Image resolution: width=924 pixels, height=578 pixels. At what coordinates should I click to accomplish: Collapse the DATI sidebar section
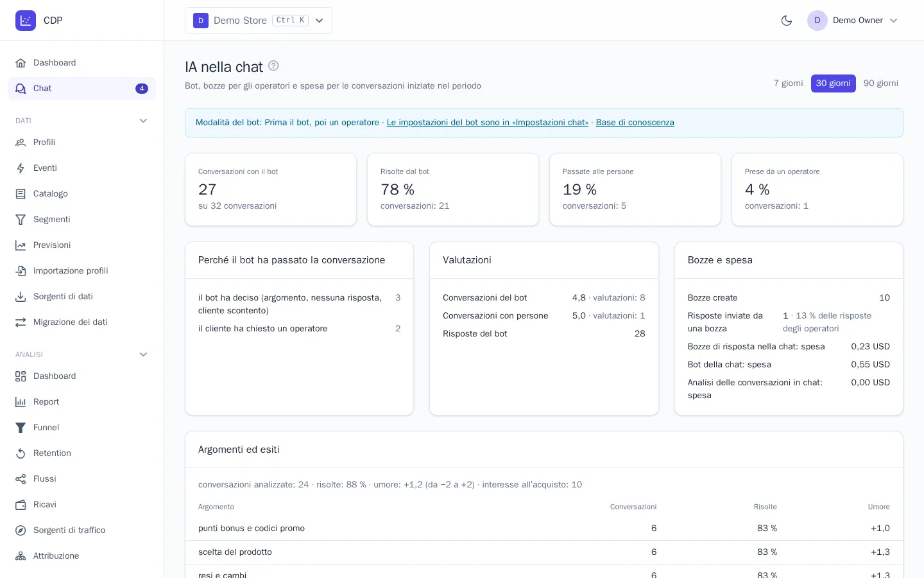144,121
